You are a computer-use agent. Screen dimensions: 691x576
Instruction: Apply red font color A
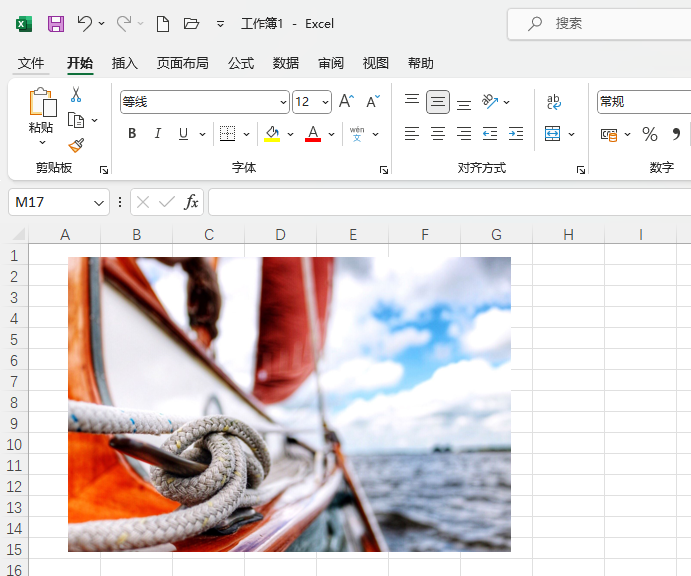pyautogui.click(x=313, y=134)
